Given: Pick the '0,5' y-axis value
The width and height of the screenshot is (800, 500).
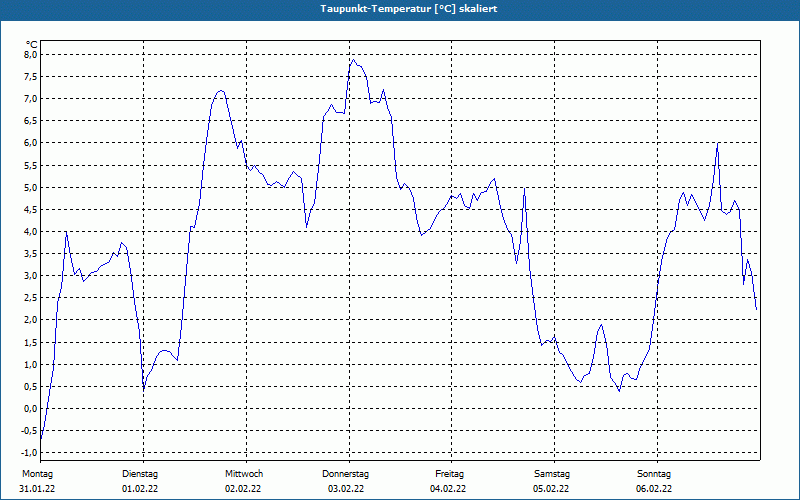Looking at the screenshot, I should pyautogui.click(x=31, y=386).
